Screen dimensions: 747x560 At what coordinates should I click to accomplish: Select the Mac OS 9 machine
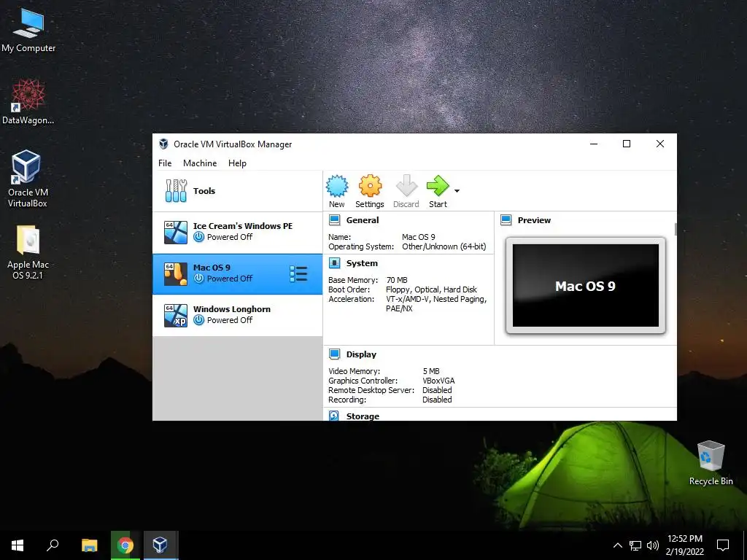tap(237, 274)
